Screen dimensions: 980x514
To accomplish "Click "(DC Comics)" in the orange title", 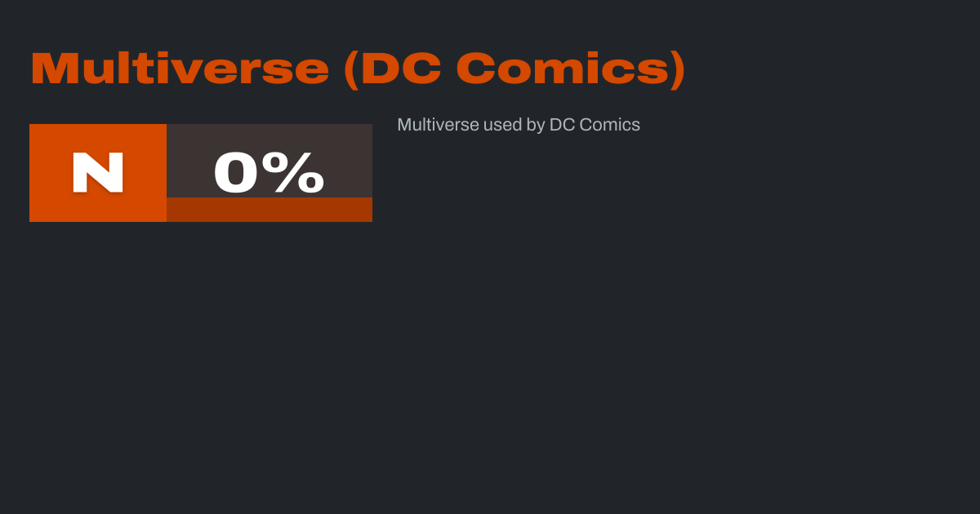I will click(514, 69).
